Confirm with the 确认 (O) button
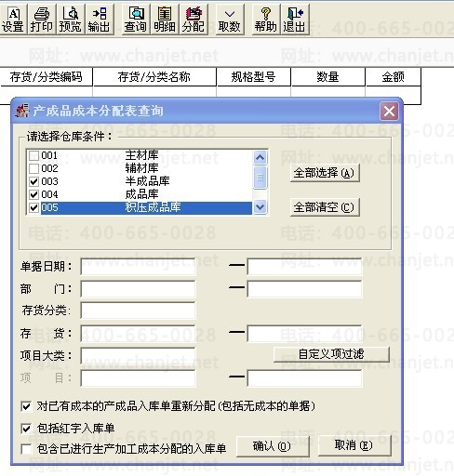 coord(273,446)
